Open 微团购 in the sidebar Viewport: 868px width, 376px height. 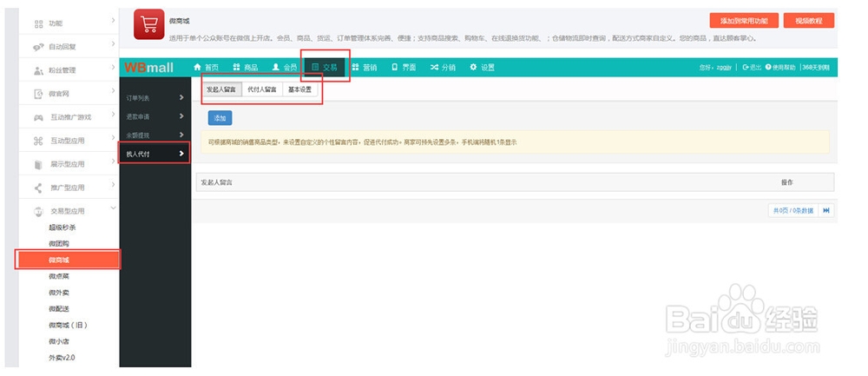click(59, 244)
